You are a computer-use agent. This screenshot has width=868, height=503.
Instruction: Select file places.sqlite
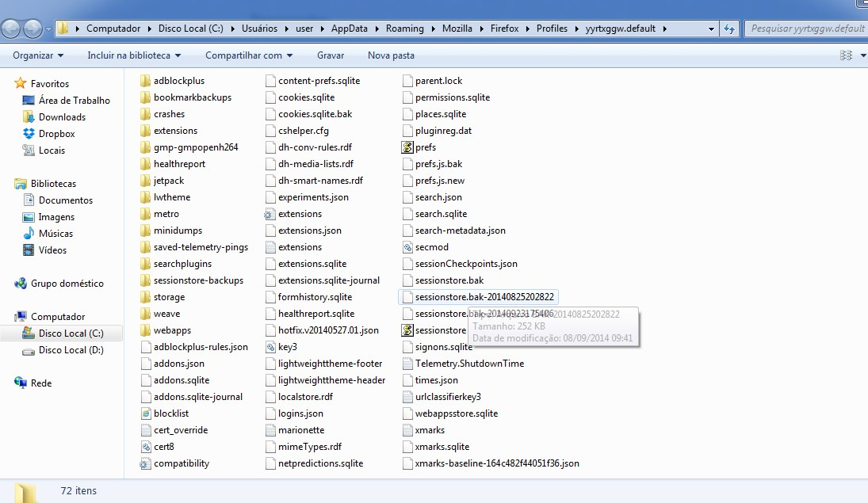(x=441, y=114)
